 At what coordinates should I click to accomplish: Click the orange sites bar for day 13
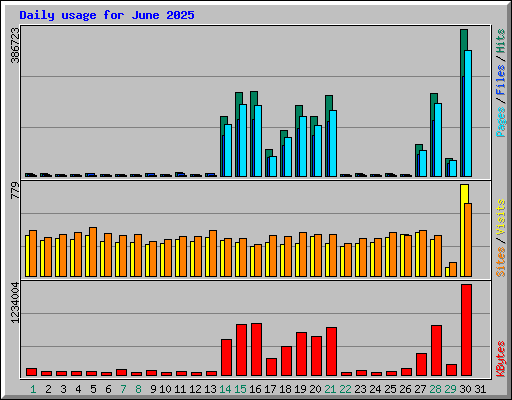[x=213, y=253]
